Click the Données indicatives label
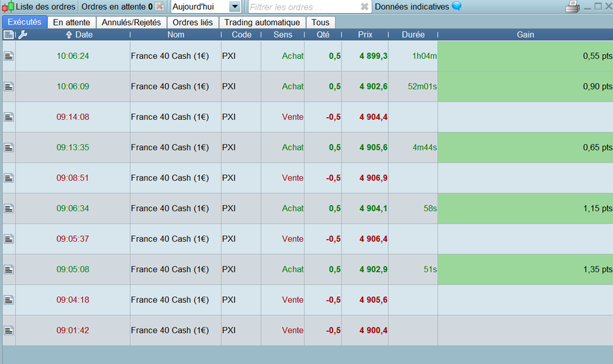This screenshot has height=364, width=613. pos(412,7)
